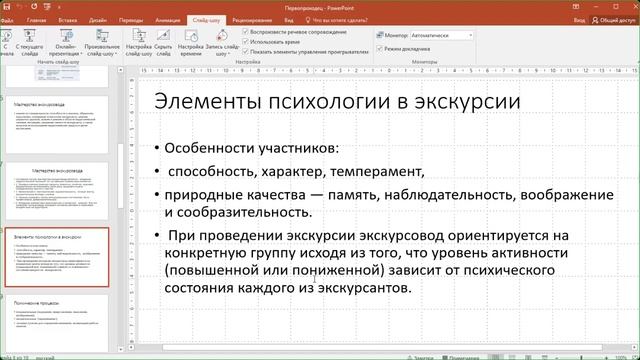
Task: Select the highlighted 'Элементы психологии в экскурсии' slide thumbnail
Action: pyautogui.click(x=57, y=257)
